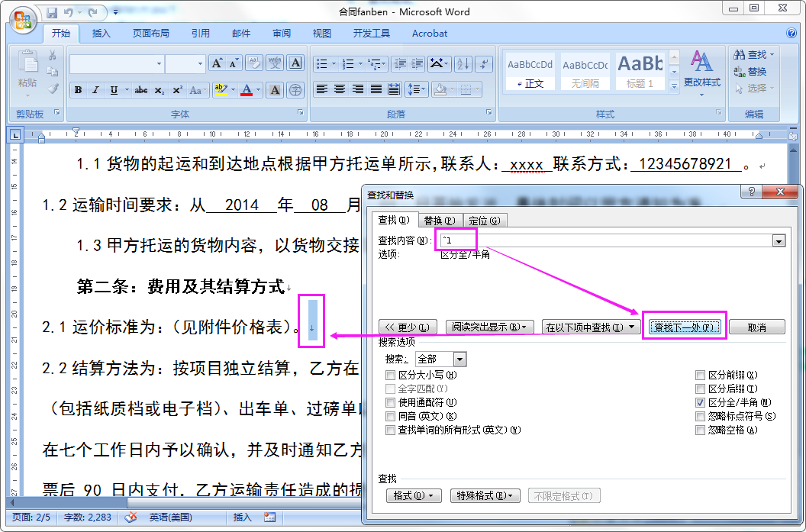Sort paragraph contents
Screen dimensions: 806x532
pos(463,64)
